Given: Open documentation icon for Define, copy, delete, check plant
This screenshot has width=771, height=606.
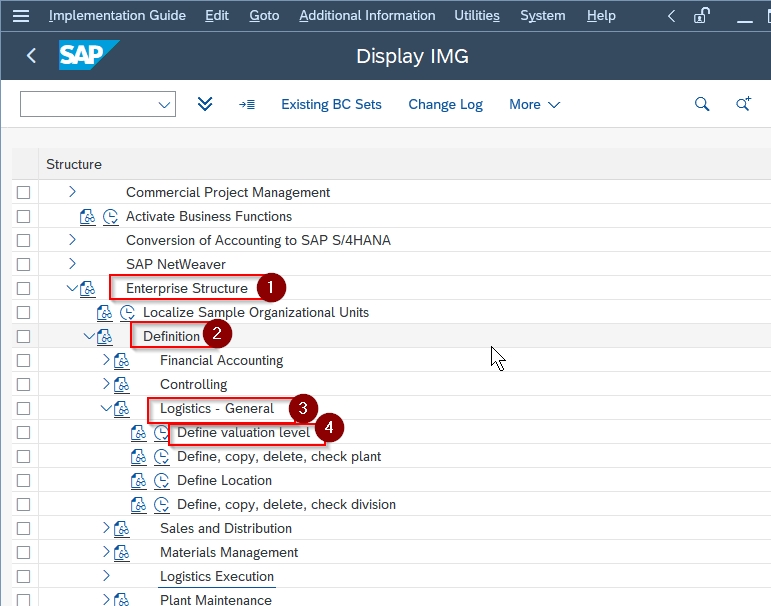Looking at the screenshot, I should [139, 457].
